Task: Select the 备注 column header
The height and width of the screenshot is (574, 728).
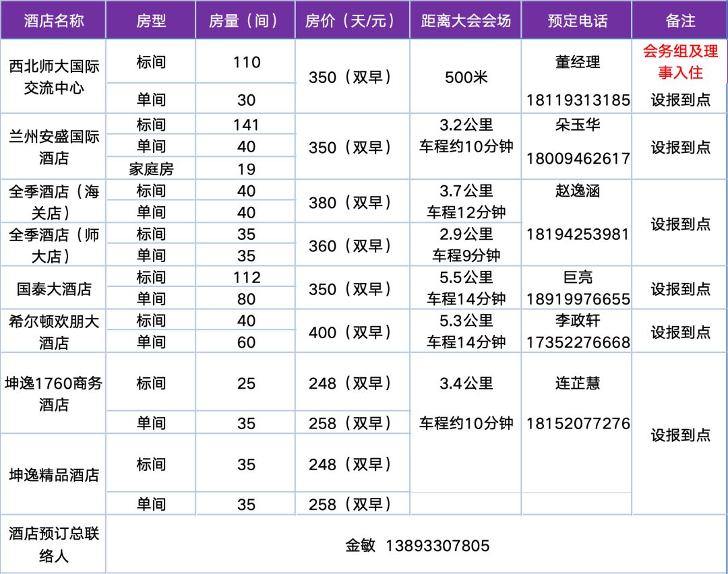Action: 680,20
